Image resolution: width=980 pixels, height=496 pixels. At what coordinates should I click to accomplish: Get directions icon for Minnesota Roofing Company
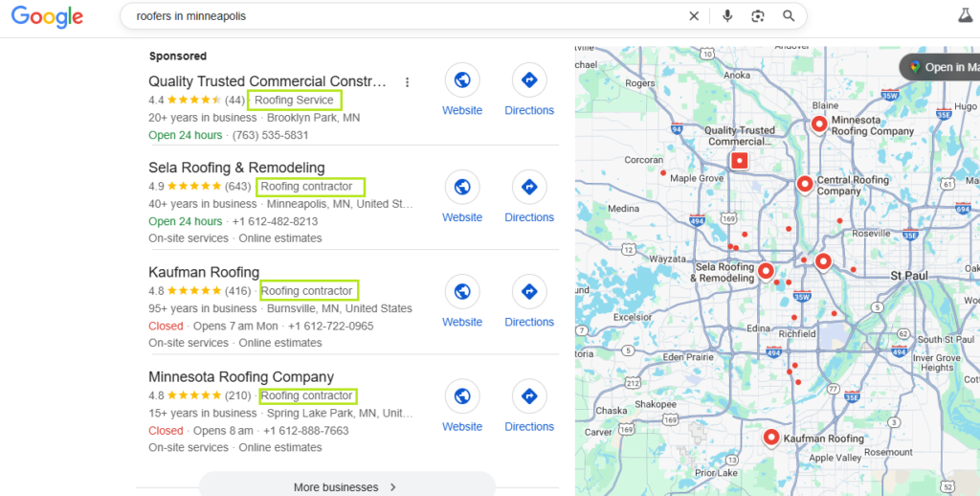pyautogui.click(x=529, y=395)
